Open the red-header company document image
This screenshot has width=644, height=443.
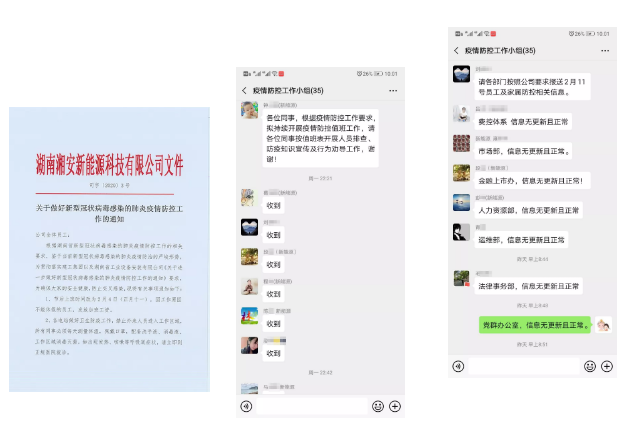pos(110,248)
